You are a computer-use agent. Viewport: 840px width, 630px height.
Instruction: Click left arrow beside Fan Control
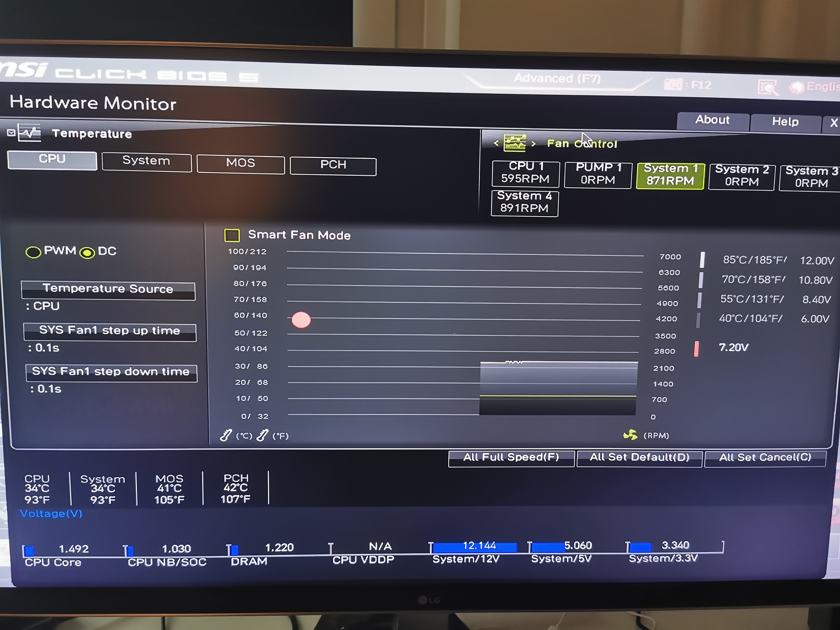point(496,143)
